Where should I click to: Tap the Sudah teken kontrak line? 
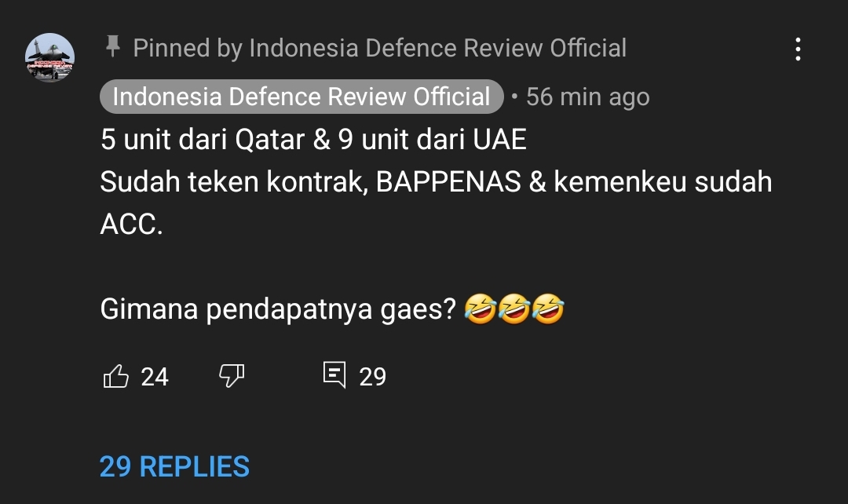click(x=436, y=181)
